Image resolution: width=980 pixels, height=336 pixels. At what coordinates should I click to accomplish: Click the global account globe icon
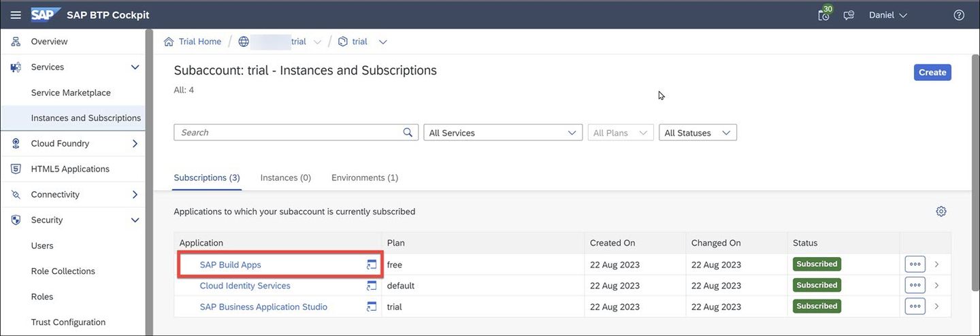244,41
